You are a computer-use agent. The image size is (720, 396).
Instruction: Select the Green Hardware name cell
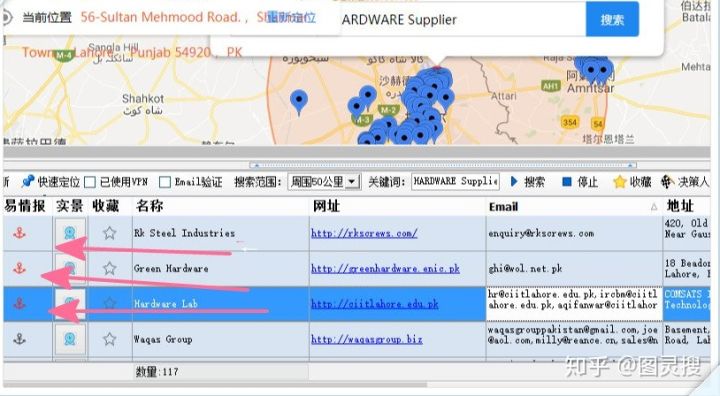(221, 269)
